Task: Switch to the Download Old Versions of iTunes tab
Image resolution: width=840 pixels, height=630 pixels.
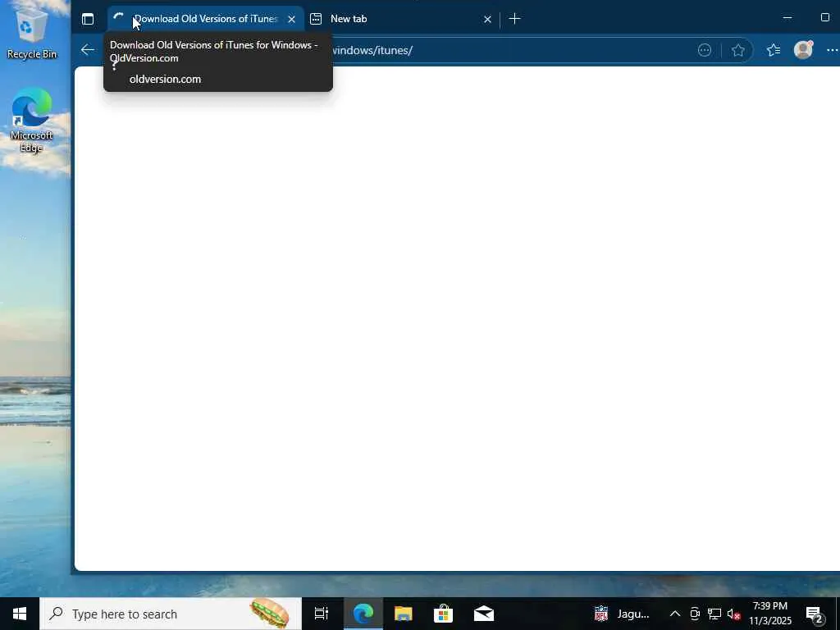Action: pos(205,20)
